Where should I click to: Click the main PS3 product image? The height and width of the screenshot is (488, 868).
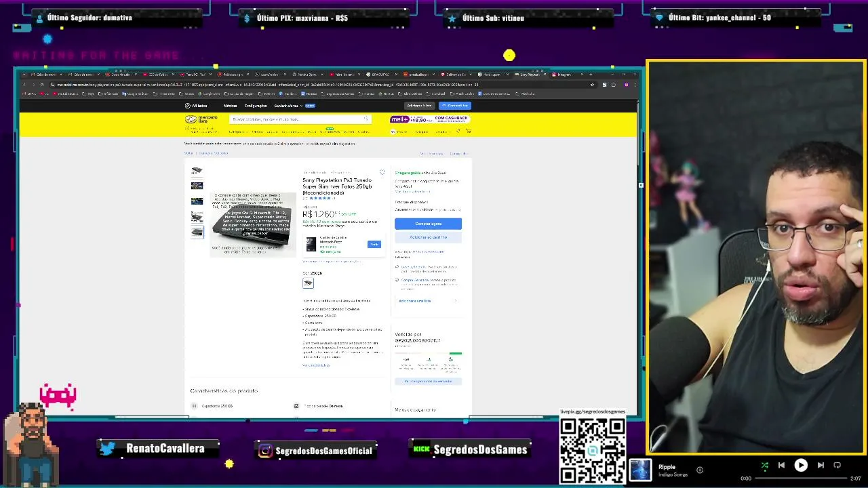(x=252, y=224)
